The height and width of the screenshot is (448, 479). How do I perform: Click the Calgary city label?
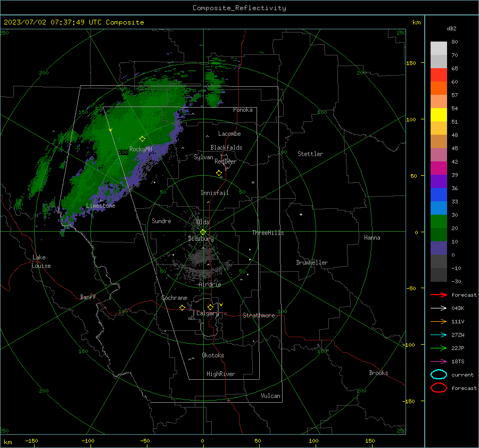pos(208,313)
